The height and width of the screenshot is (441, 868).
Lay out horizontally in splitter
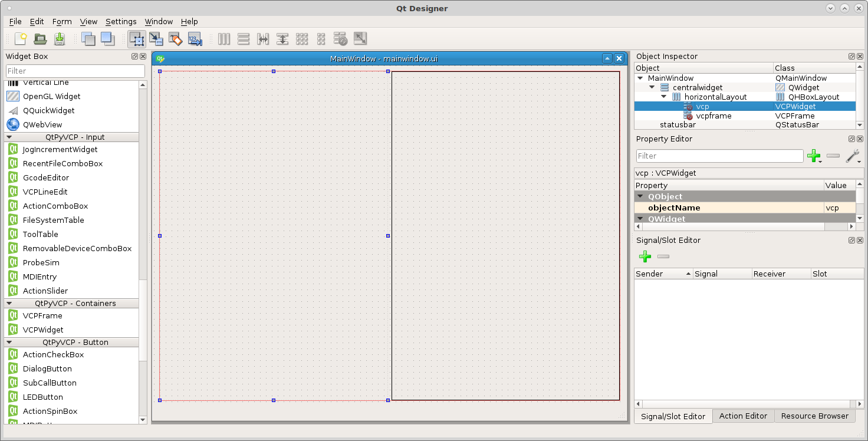click(x=263, y=39)
